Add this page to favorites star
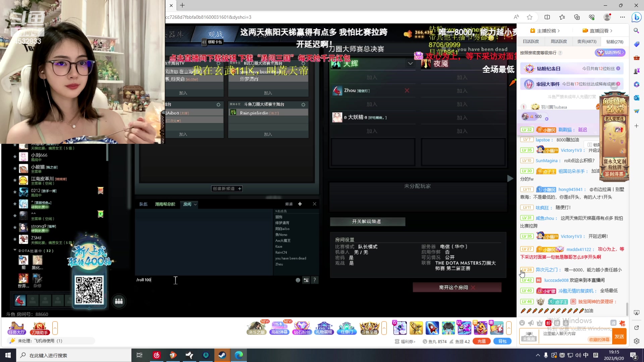Image resolution: width=644 pixels, height=362 pixels. (530, 17)
